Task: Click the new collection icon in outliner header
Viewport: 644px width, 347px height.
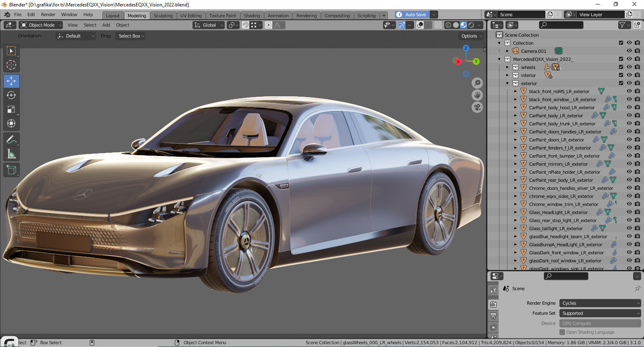Action: click(637, 25)
